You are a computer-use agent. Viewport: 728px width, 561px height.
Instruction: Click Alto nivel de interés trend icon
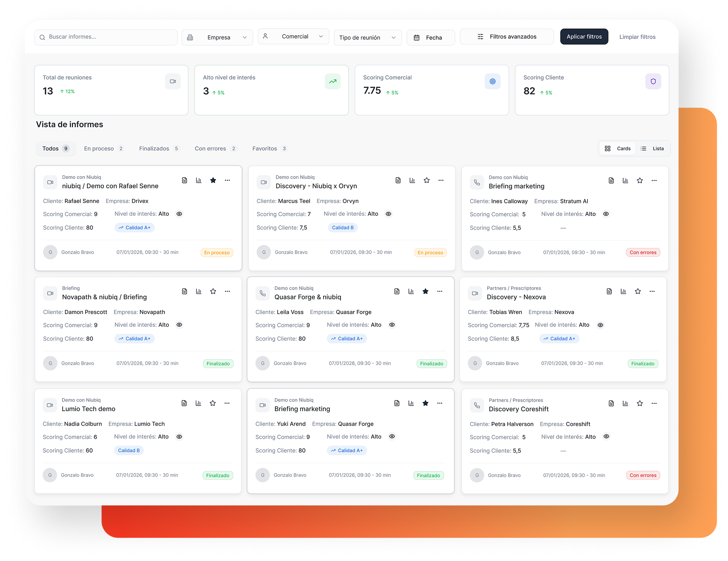(x=333, y=81)
